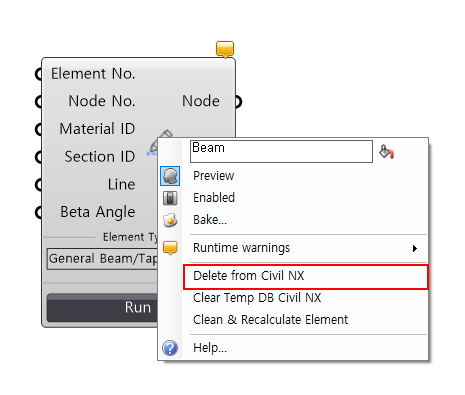
Task: Toggle the Enabled menu option
Action: pyautogui.click(x=214, y=198)
